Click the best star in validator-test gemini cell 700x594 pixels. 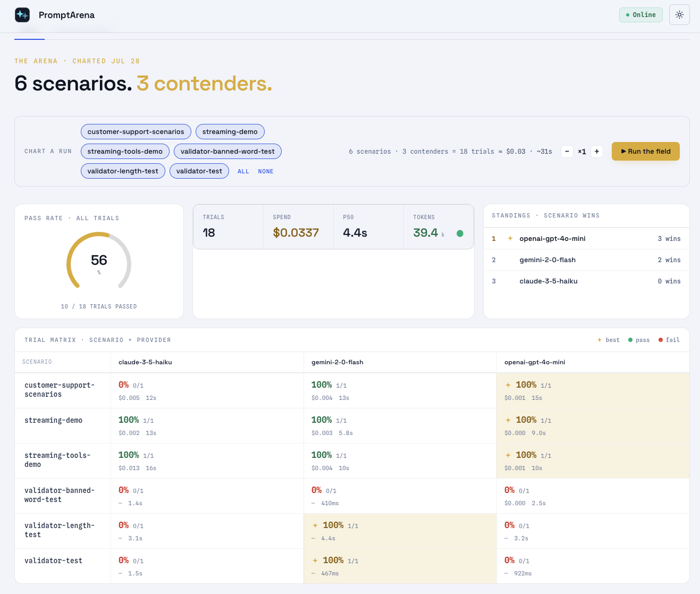(315, 560)
